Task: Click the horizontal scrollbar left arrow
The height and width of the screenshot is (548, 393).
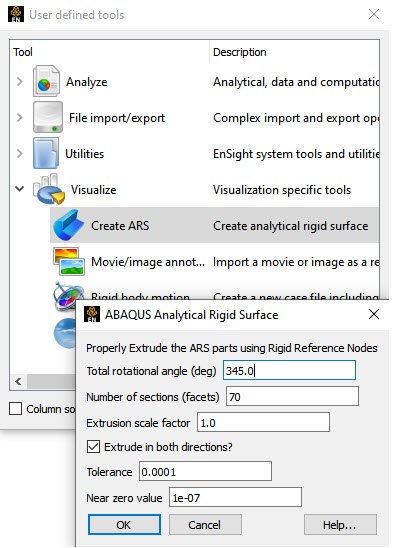Action: (x=19, y=381)
